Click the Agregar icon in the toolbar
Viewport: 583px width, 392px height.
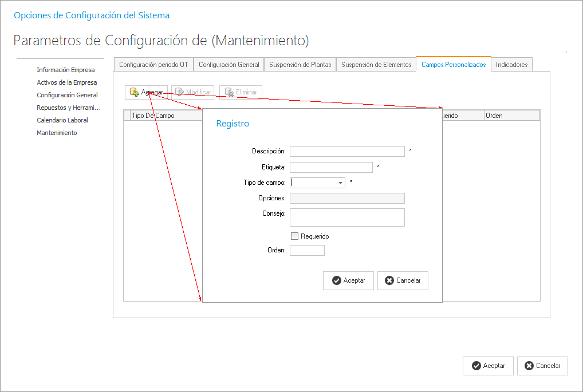coord(135,92)
